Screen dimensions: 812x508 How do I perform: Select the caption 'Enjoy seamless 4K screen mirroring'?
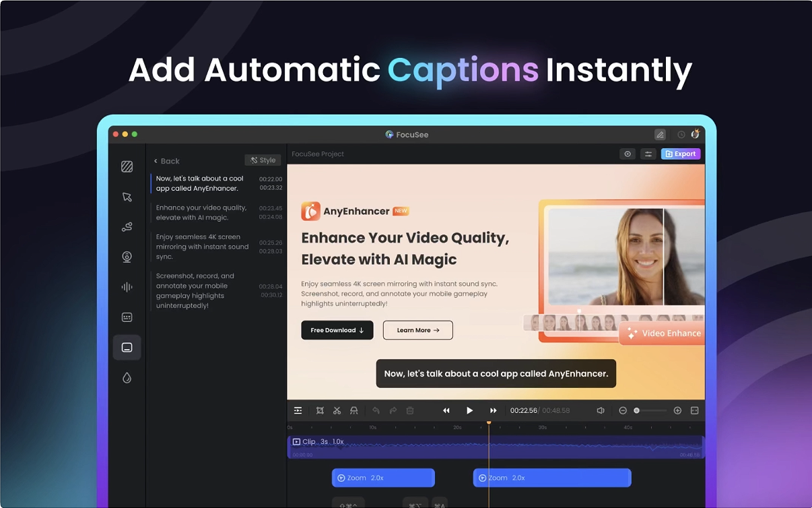click(x=202, y=247)
